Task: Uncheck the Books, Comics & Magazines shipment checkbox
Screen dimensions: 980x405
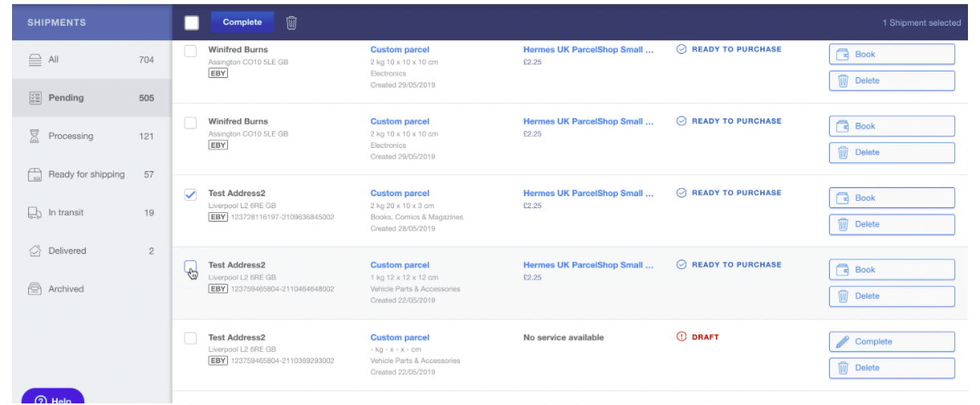Action: 190,194
